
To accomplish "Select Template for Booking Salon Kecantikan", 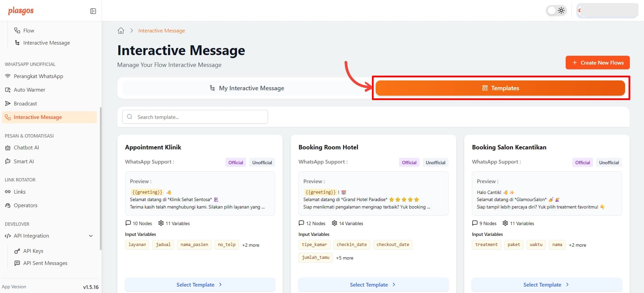I will [x=547, y=285].
